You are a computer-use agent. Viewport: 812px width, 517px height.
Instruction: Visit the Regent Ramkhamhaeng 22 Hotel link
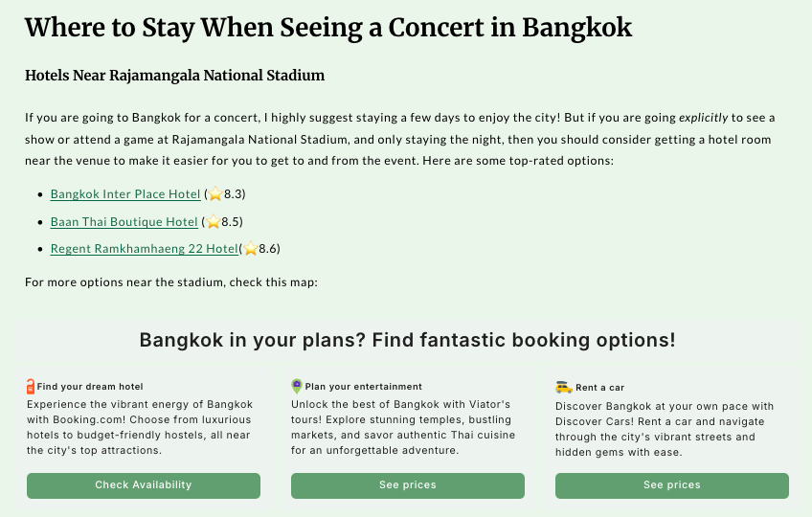click(144, 249)
